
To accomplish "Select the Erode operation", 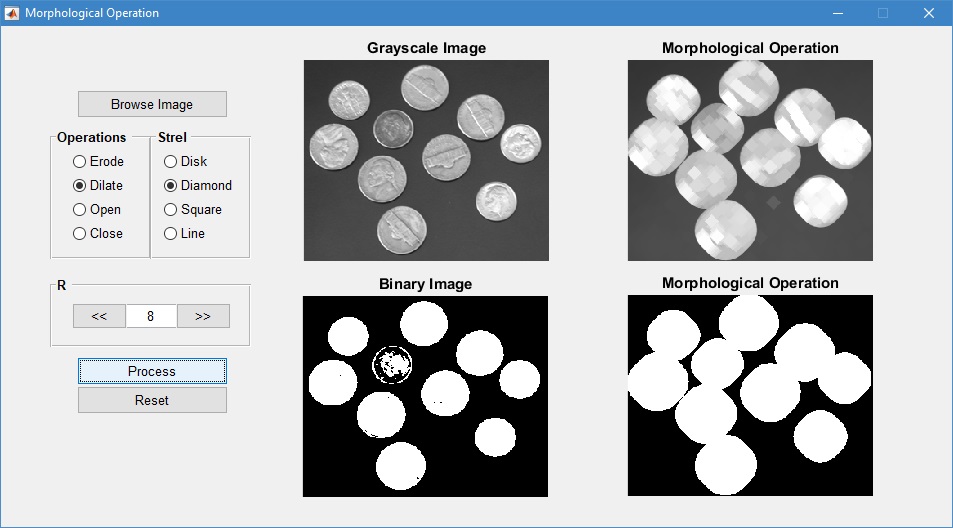I will coord(80,161).
